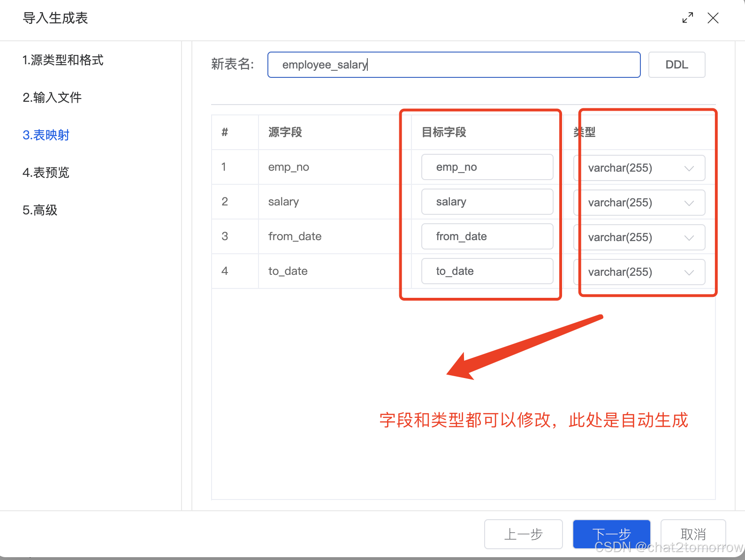Click 上一步 to go back
The image size is (745, 560).
[523, 534]
